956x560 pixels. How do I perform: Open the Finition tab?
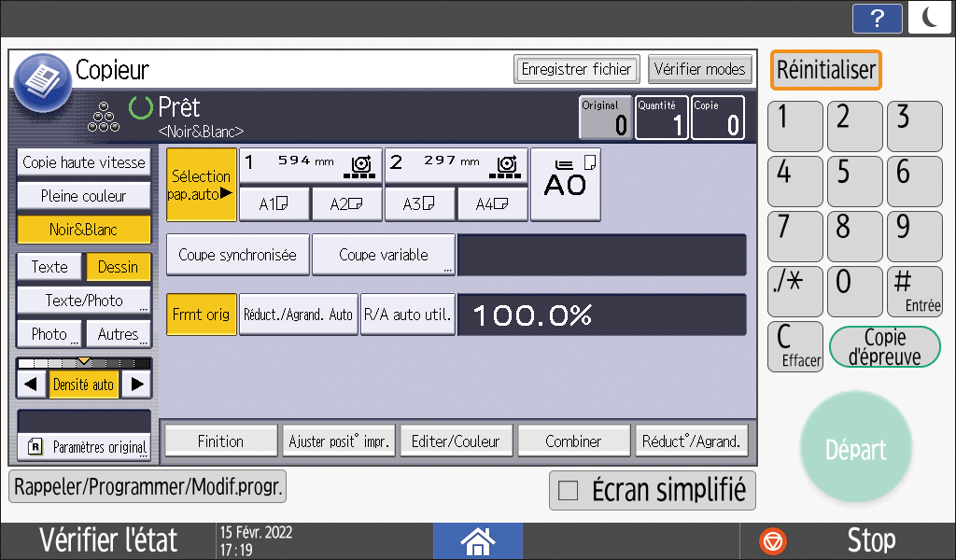pyautogui.click(x=220, y=441)
